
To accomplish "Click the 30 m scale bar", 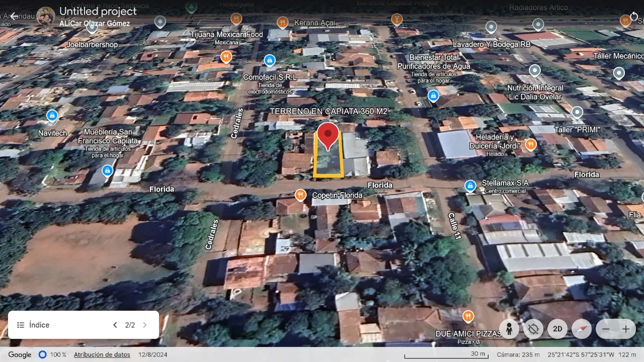I will pyautogui.click(x=447, y=354).
